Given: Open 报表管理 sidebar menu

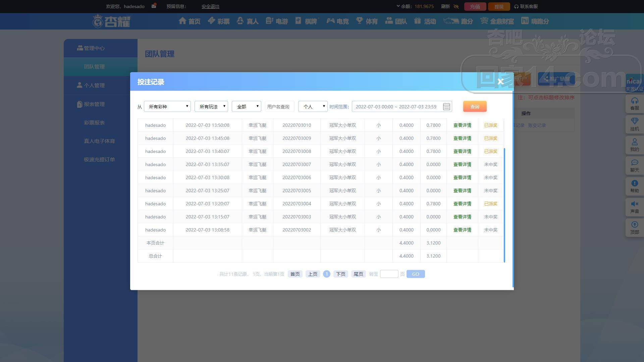Looking at the screenshot, I should 101,104.
